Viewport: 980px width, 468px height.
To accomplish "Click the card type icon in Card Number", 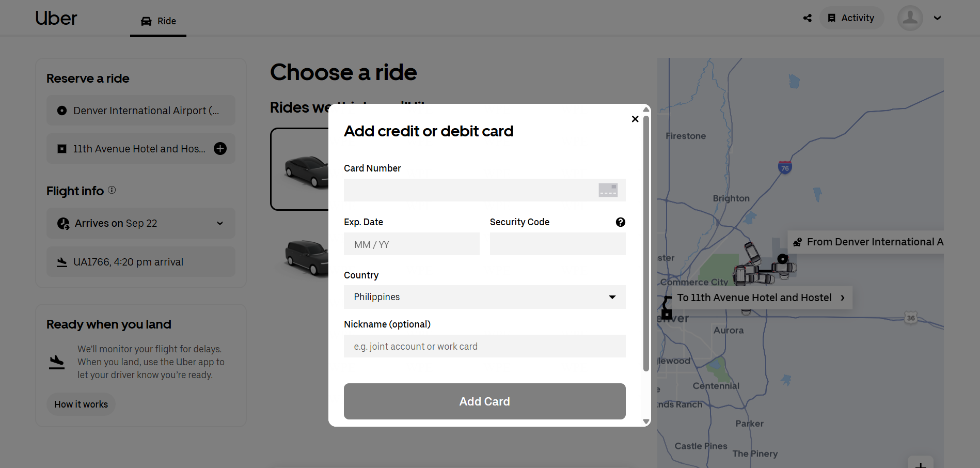I will click(608, 190).
